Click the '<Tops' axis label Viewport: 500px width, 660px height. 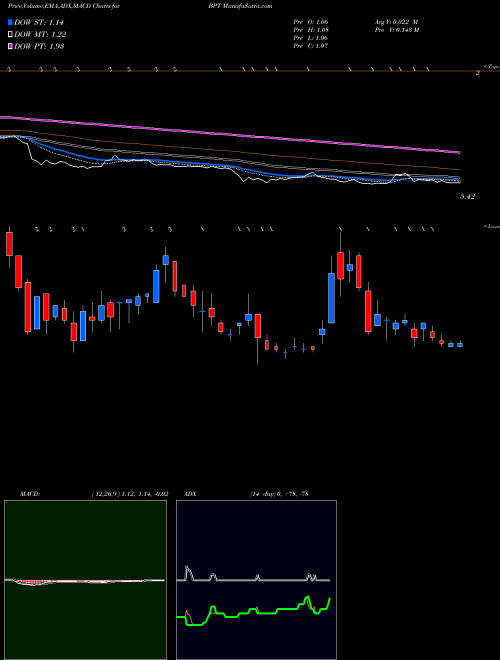pyautogui.click(x=491, y=67)
